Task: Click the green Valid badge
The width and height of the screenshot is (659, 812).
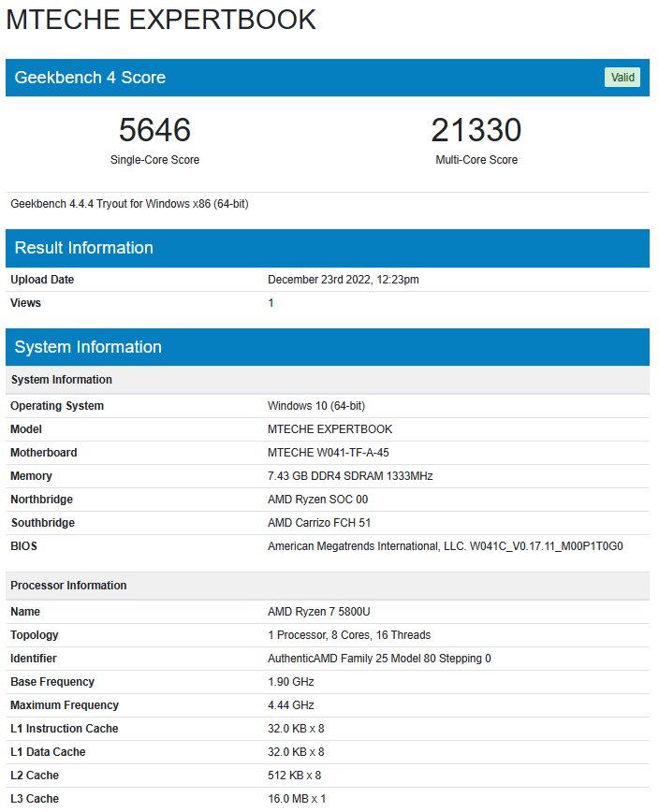Action: coord(622,78)
